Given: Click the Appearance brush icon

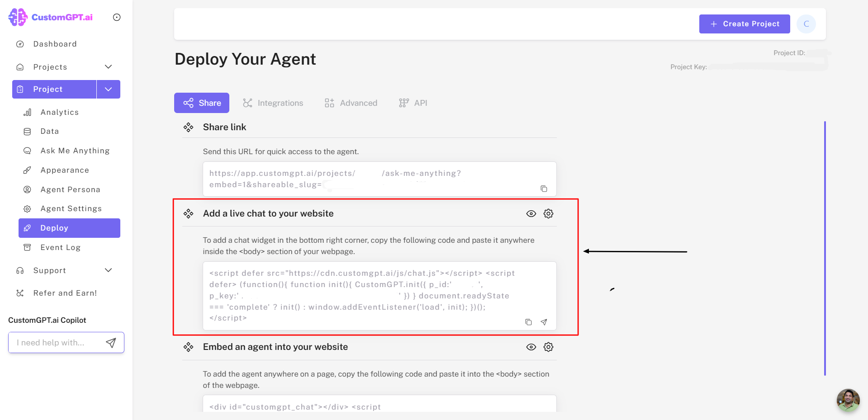Looking at the screenshot, I should click(x=27, y=170).
